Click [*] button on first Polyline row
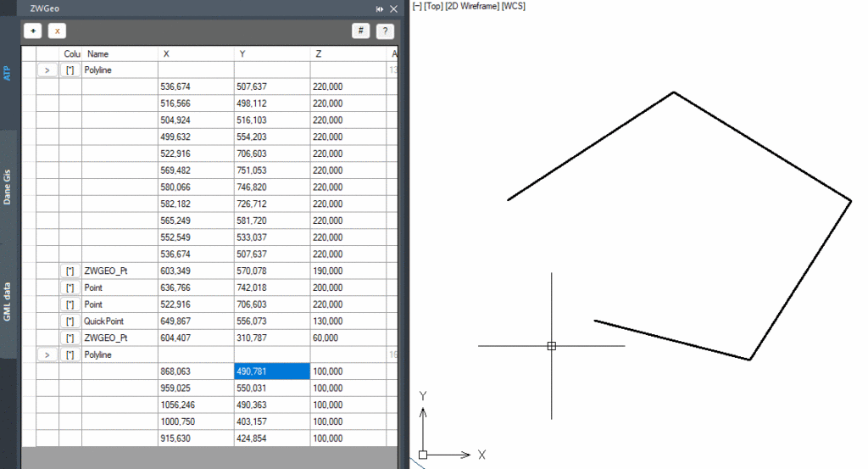The image size is (868, 469). (70, 70)
